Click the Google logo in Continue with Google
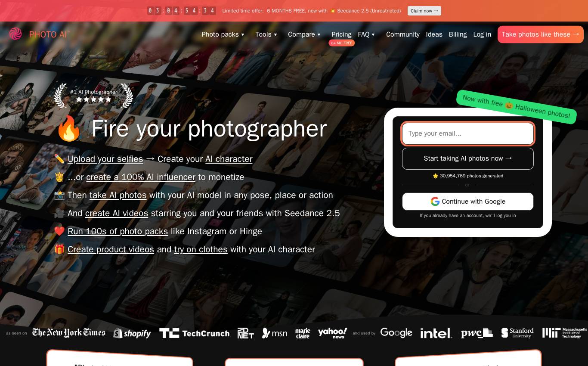The height and width of the screenshot is (366, 588). pyautogui.click(x=435, y=202)
